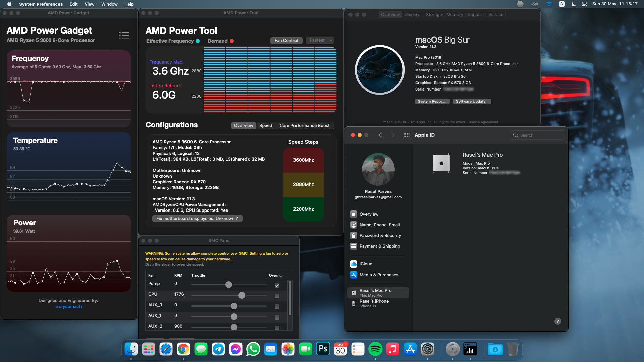This screenshot has height=362, width=644.
Task: Open the Fastest fan speed dropdown
Action: [321, 40]
